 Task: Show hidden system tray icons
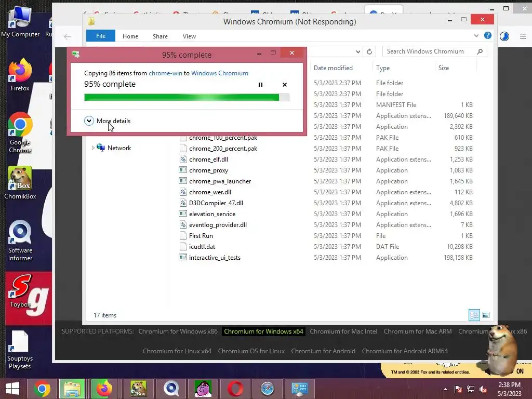[445, 389]
